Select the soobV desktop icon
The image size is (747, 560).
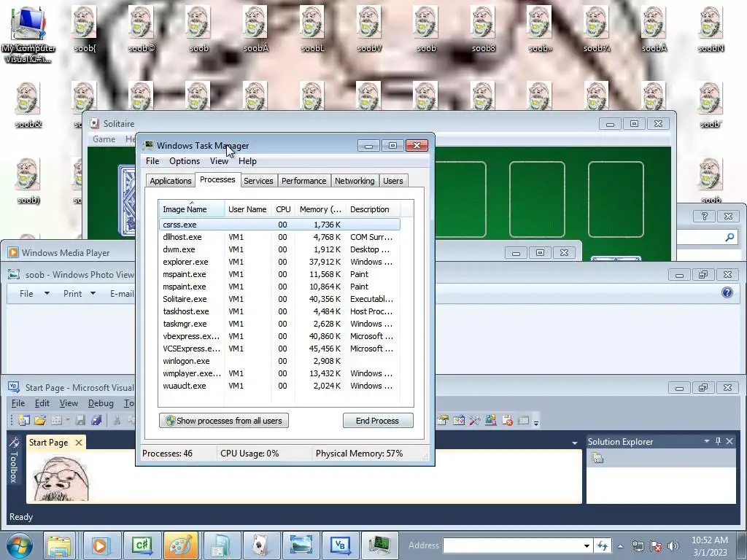(369, 28)
